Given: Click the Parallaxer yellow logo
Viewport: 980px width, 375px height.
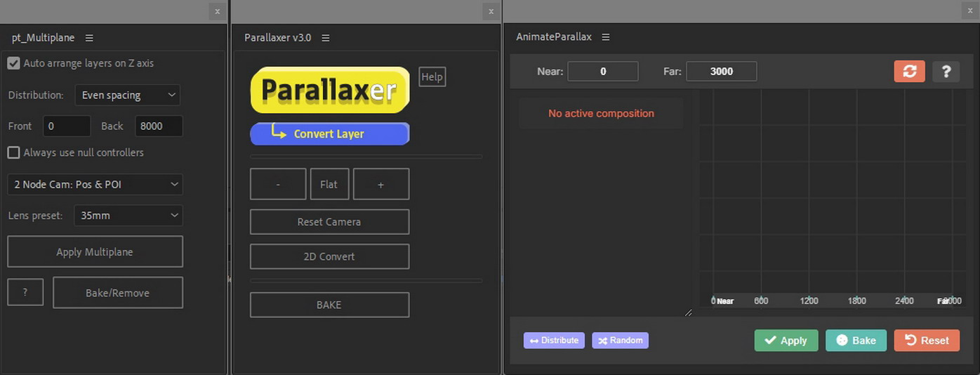Looking at the screenshot, I should coord(330,90).
